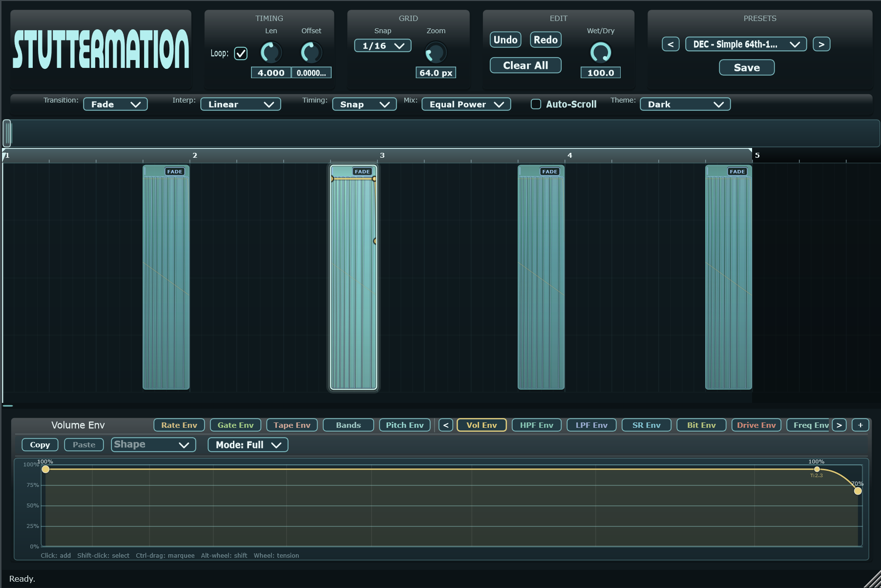Click the overview scrollbar handle
881x588 pixels.
tap(7, 133)
